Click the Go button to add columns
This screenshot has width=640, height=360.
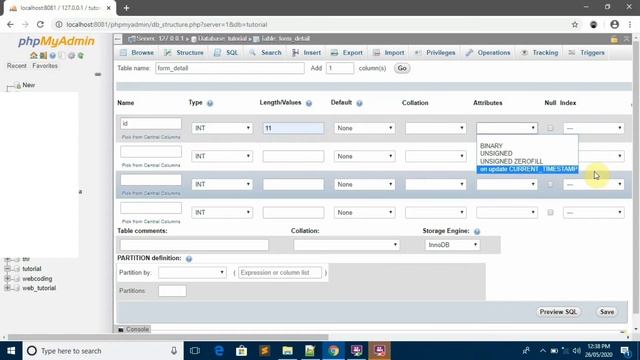[x=402, y=68]
